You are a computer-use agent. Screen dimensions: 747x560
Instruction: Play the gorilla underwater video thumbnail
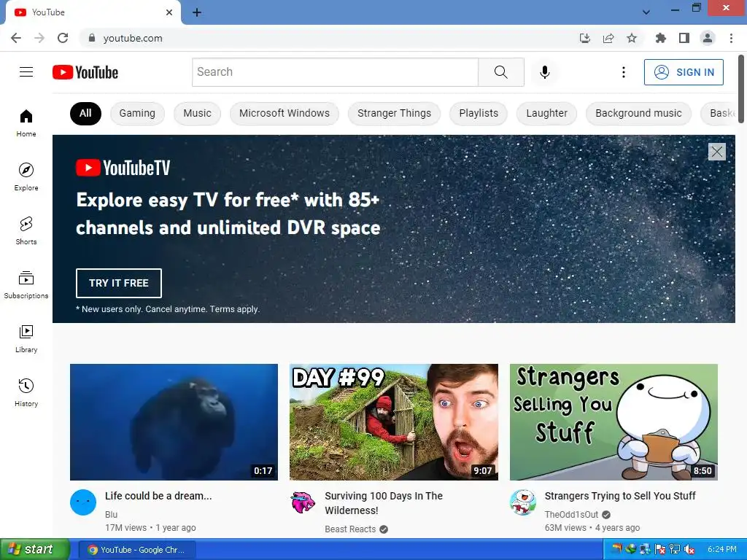point(174,422)
